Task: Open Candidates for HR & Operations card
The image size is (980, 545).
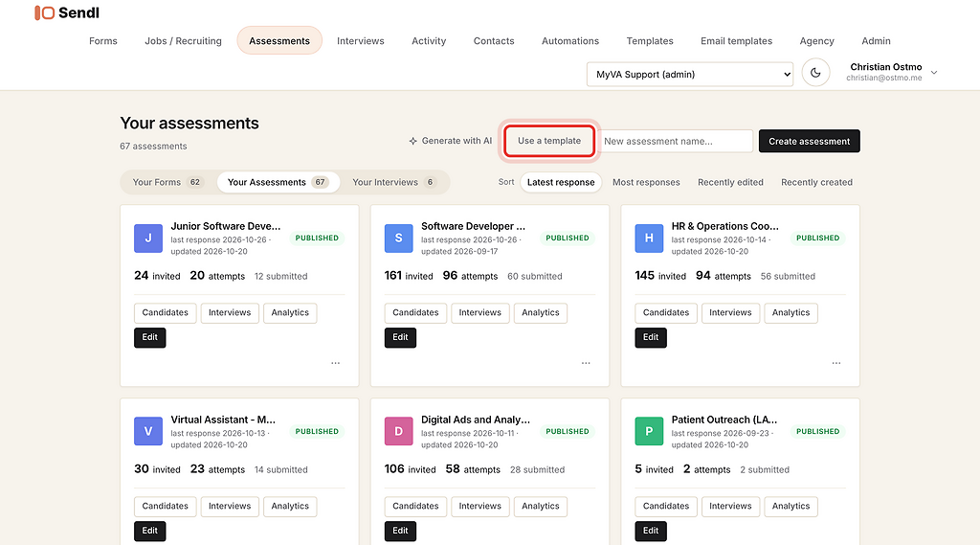Action: (x=666, y=313)
